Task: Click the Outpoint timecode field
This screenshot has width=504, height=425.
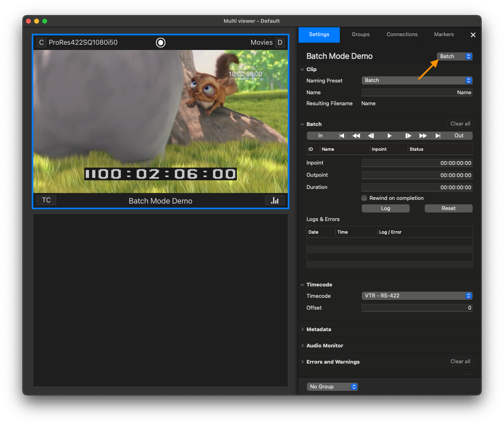Action: pyautogui.click(x=417, y=175)
